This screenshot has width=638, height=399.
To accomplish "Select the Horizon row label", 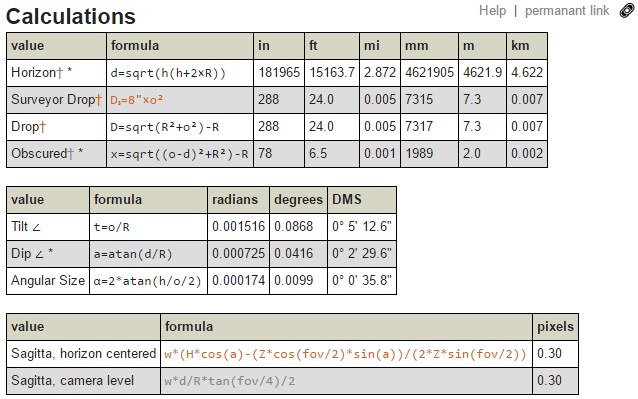I will [42, 72].
